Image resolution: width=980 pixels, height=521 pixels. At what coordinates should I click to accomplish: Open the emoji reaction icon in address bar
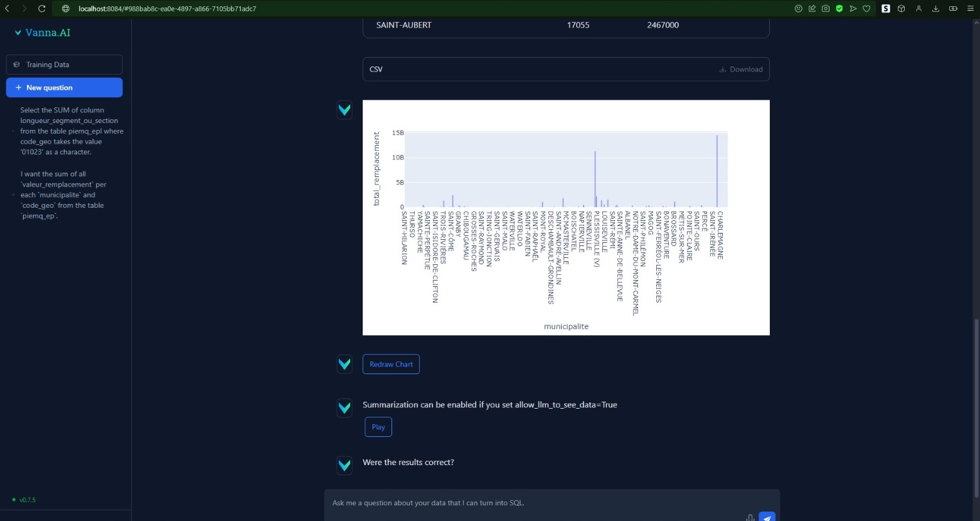pyautogui.click(x=799, y=9)
